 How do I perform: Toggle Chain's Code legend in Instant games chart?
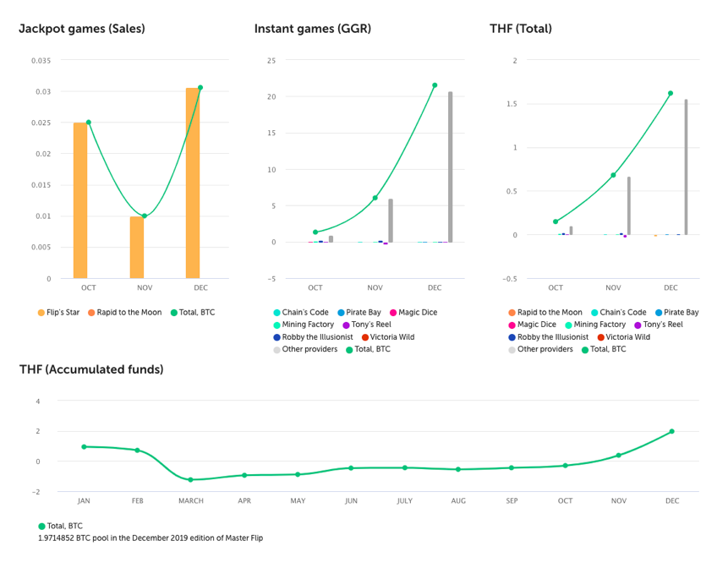301,312
